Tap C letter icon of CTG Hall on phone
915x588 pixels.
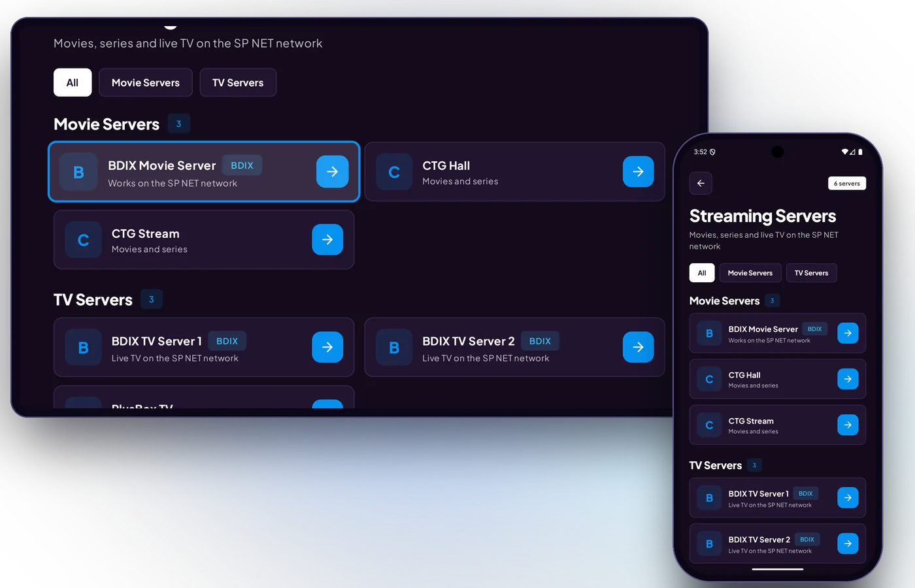[709, 379]
